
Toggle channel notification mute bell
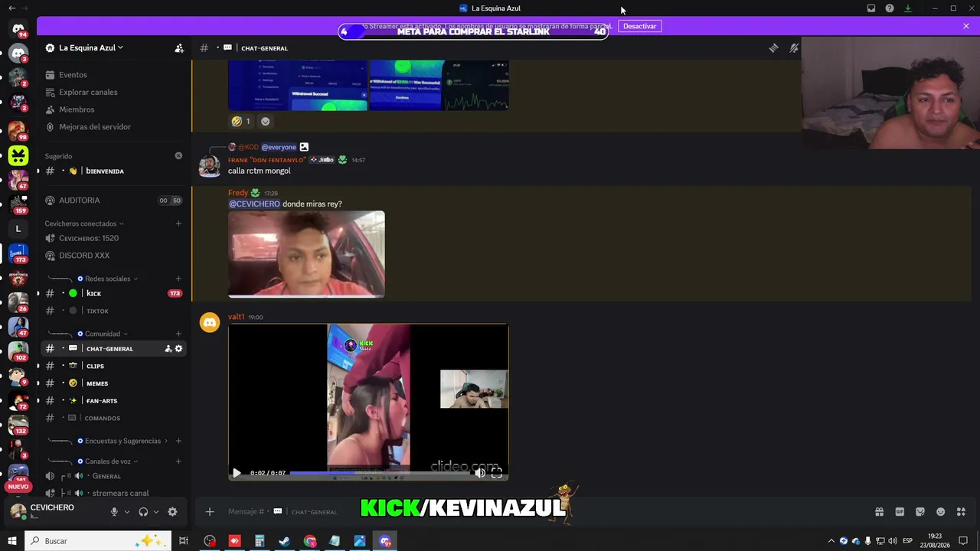[794, 48]
